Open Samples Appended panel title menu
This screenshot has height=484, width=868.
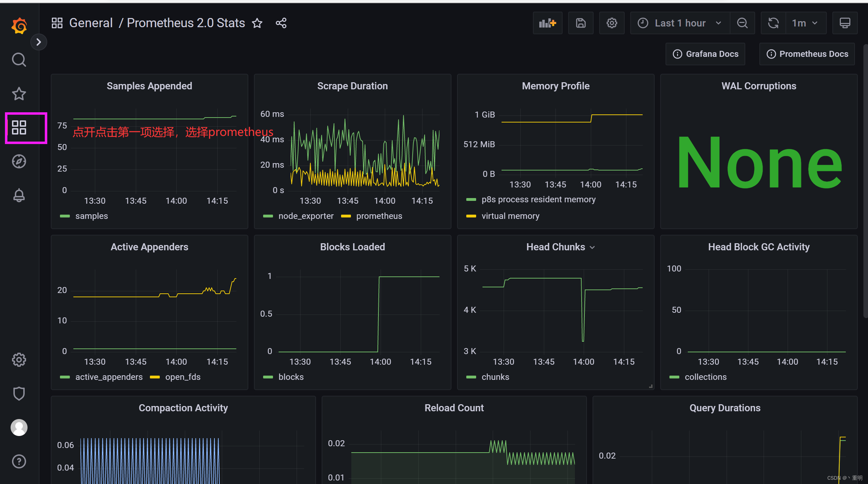pos(150,86)
